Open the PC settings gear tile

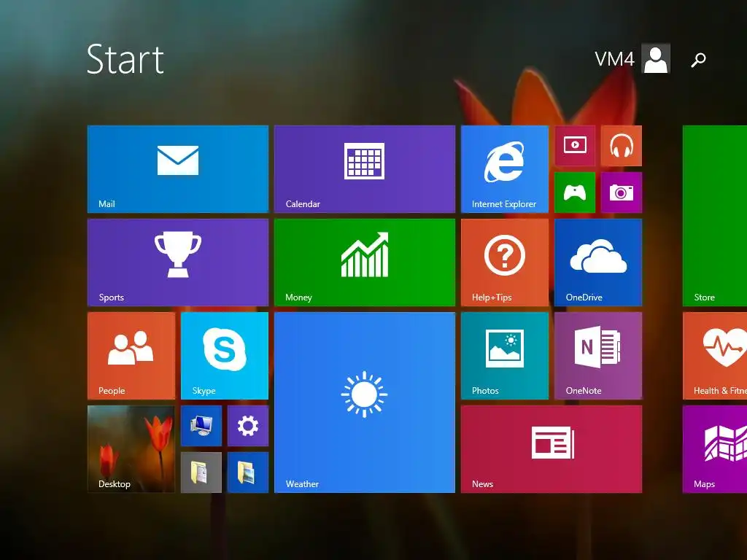248,426
